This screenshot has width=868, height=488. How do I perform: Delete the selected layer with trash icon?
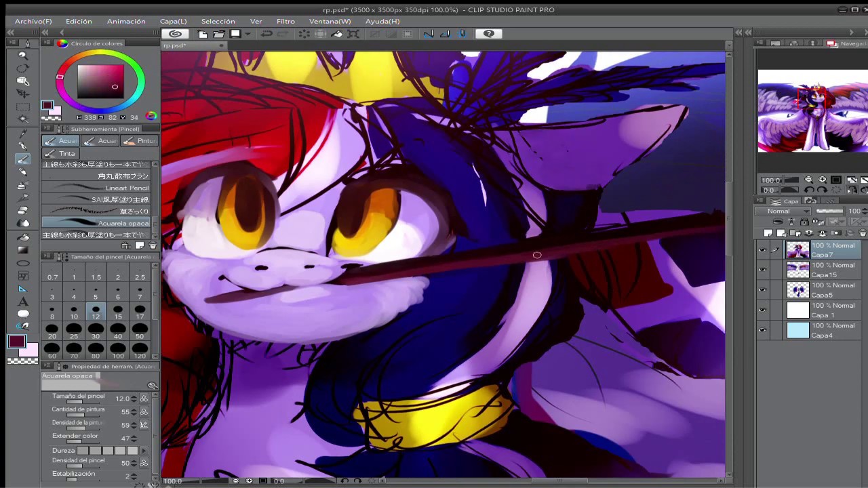(x=863, y=232)
